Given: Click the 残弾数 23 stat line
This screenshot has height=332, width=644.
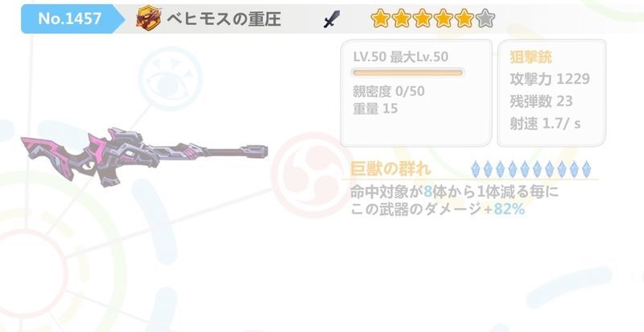Looking at the screenshot, I should pos(541,101).
